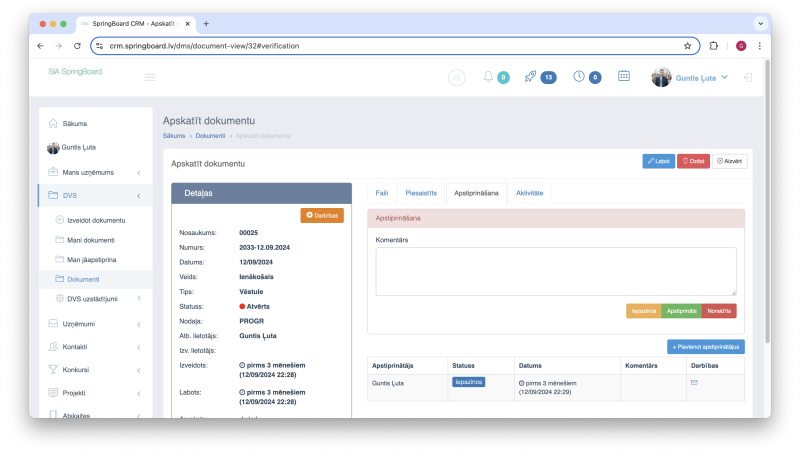Open the clock timer icon in header
This screenshot has width=800, height=450.
click(579, 77)
